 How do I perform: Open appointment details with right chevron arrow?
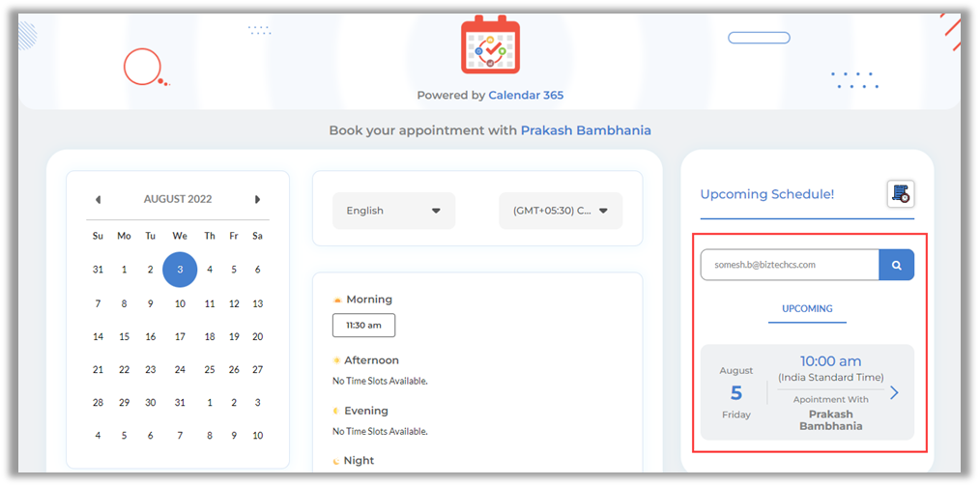click(x=894, y=392)
